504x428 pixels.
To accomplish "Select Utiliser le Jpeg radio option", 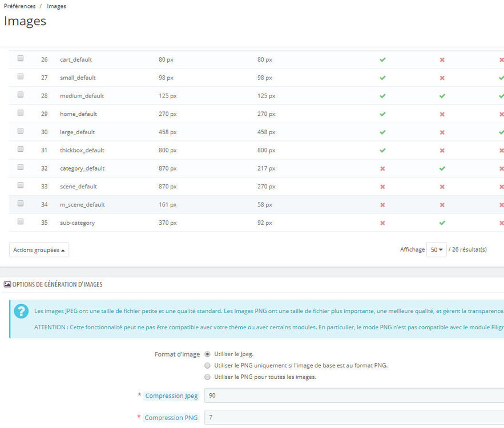I will [208, 354].
